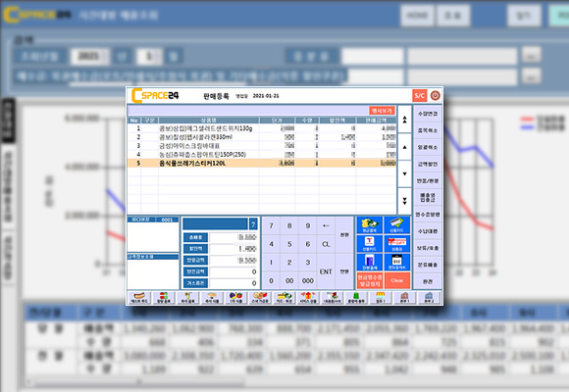
Task: Click the blue input field showing 7
Action: (220, 224)
